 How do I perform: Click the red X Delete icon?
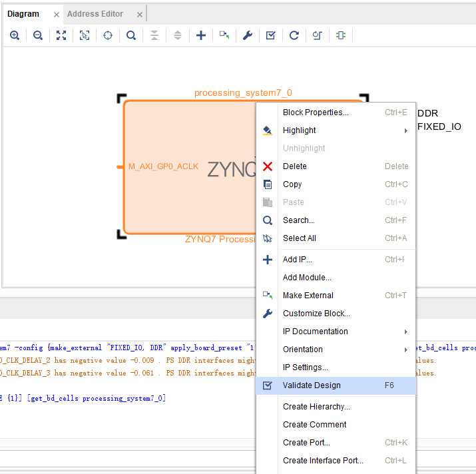tap(268, 166)
